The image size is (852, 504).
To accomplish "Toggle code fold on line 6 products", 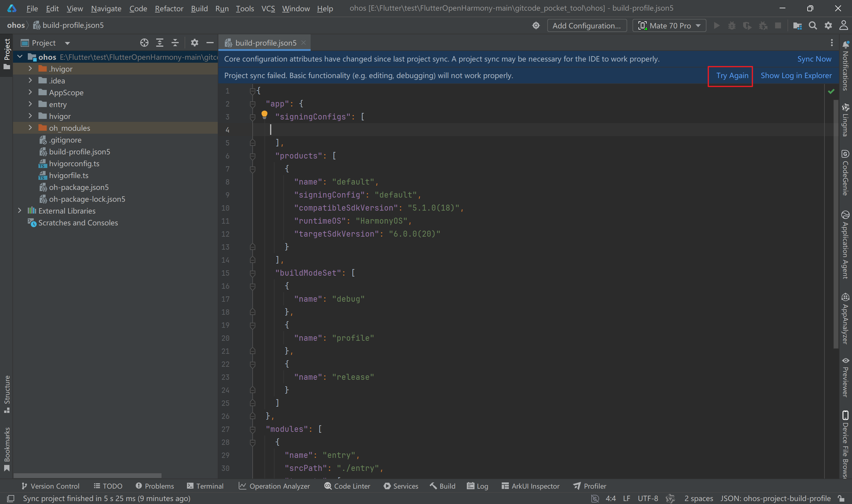I will coord(252,156).
